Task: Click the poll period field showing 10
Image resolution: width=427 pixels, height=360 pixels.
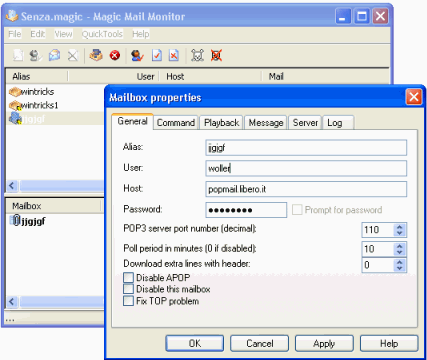Action: pyautogui.click(x=378, y=249)
